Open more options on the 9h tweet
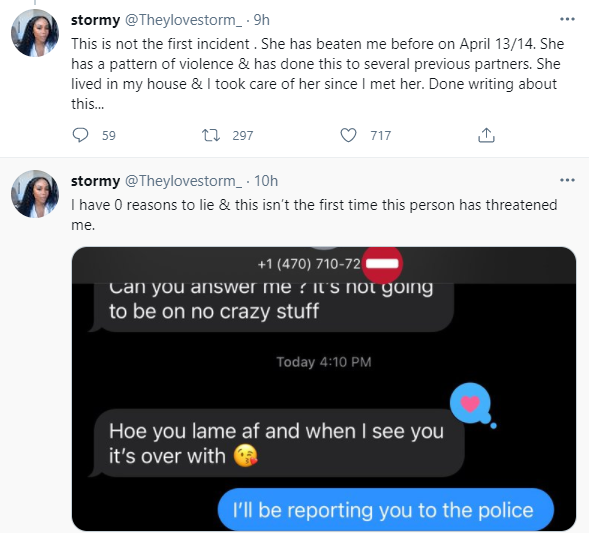Viewport: 589px width, 533px height. click(x=567, y=19)
